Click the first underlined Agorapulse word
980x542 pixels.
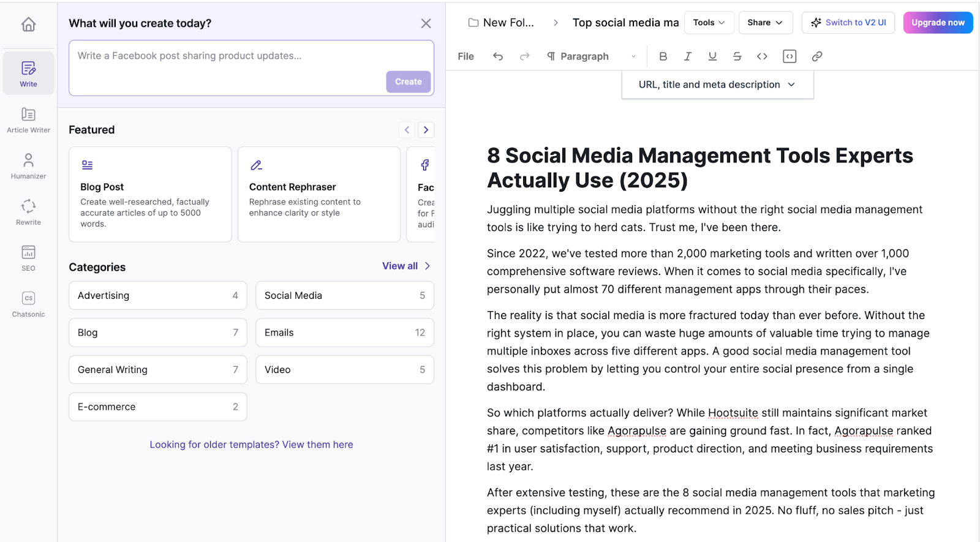(636, 431)
